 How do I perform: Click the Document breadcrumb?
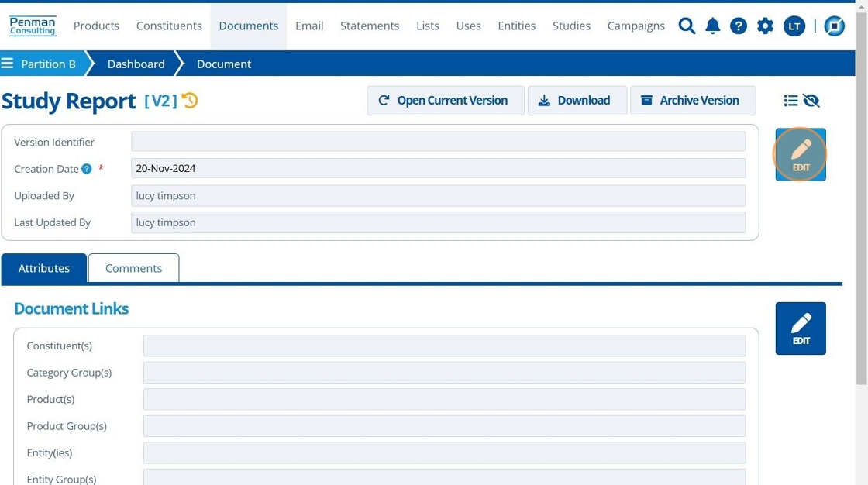point(224,64)
